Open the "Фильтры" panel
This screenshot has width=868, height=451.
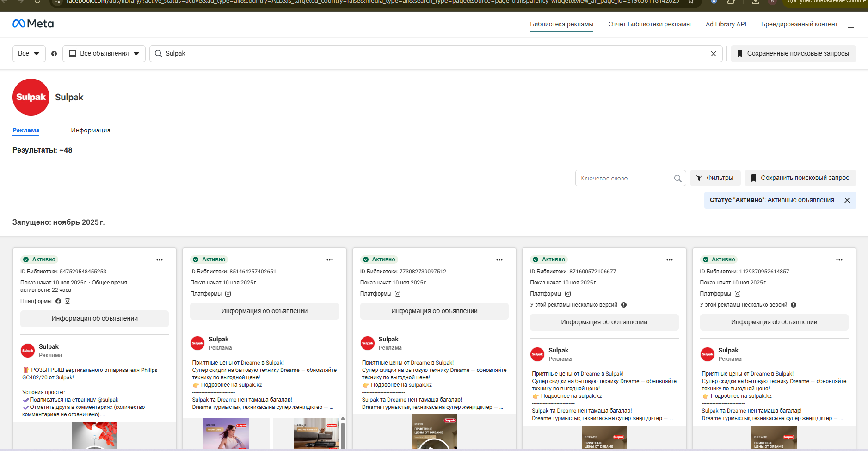(715, 178)
